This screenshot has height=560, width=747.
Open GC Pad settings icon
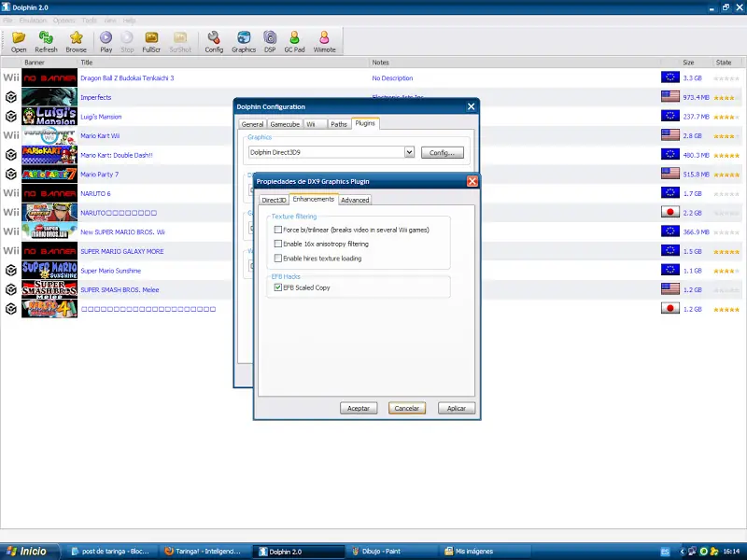(x=294, y=41)
